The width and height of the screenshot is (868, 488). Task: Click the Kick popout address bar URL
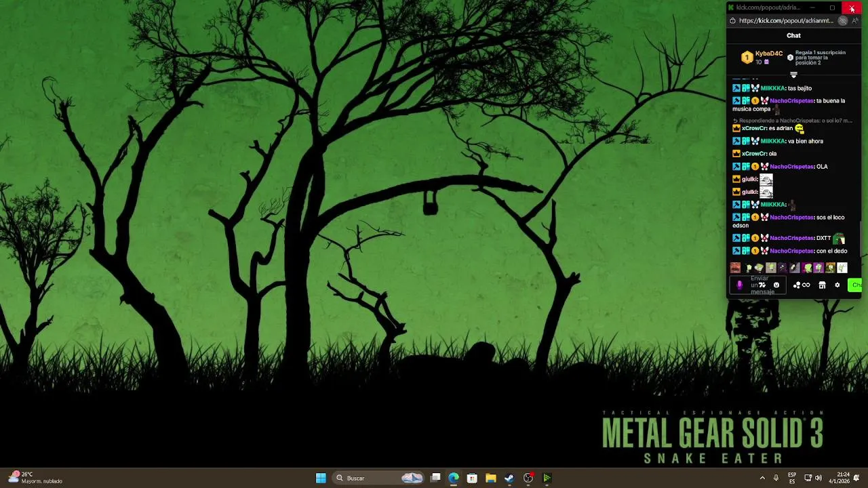786,21
